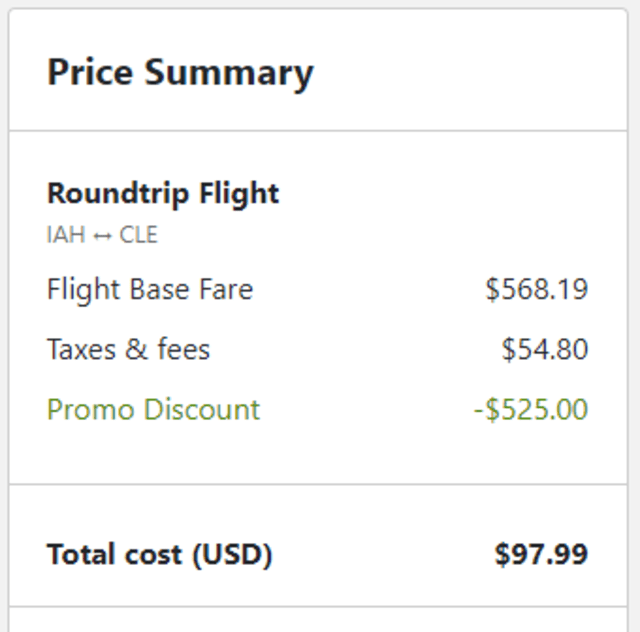Image resolution: width=640 pixels, height=632 pixels.
Task: Click the Total cost label
Action: click(x=159, y=554)
